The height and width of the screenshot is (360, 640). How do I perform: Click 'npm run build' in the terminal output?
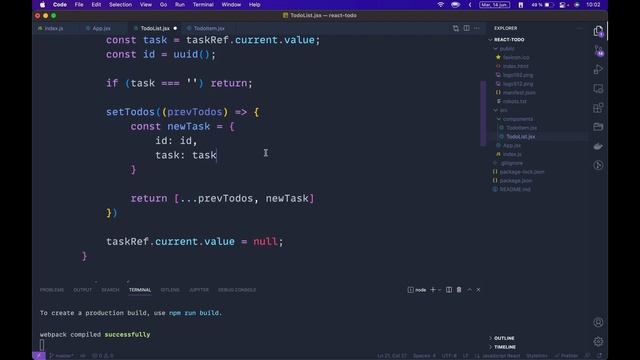(194, 313)
